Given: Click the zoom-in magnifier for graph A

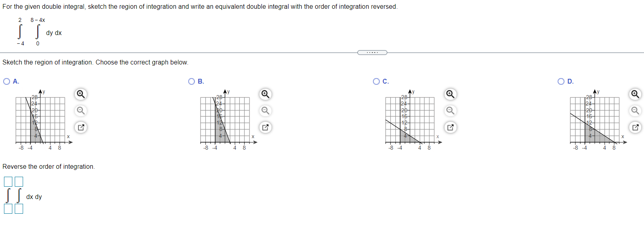Looking at the screenshot, I should coord(80,94).
